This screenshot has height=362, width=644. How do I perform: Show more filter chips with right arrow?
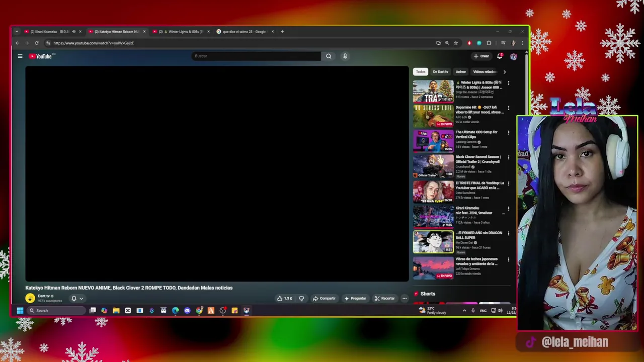(505, 72)
